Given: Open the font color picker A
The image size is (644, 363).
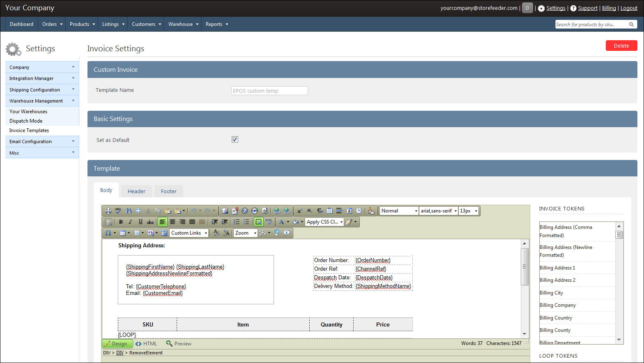Looking at the screenshot, I should click(x=282, y=222).
